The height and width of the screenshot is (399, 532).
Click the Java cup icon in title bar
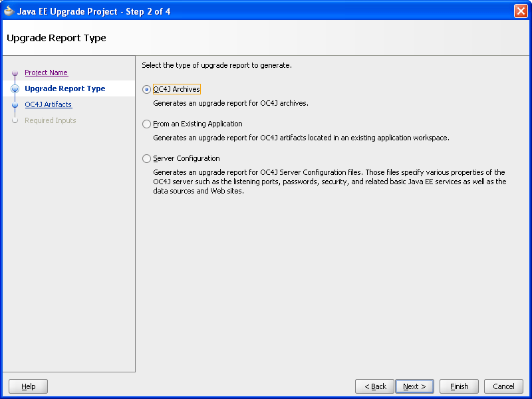pos(9,11)
